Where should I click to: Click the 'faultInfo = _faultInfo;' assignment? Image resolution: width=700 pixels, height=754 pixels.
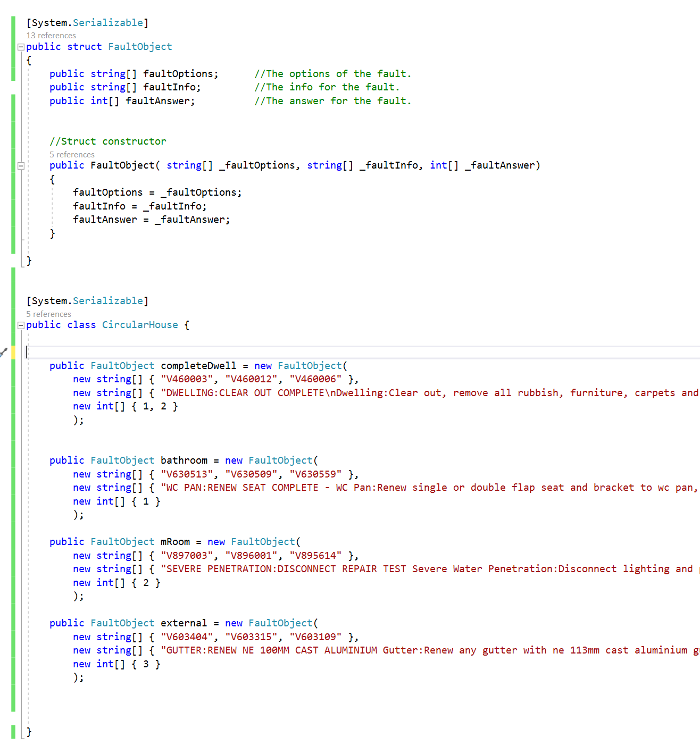click(140, 206)
